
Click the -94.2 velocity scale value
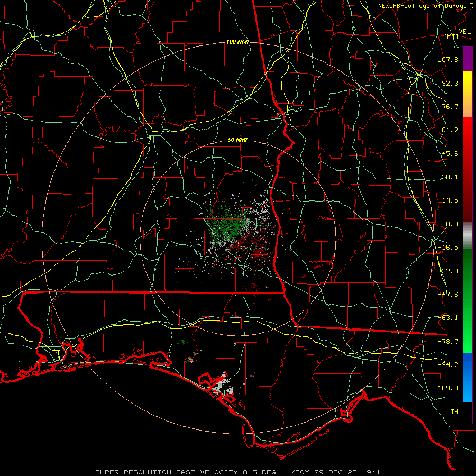[x=448, y=365]
